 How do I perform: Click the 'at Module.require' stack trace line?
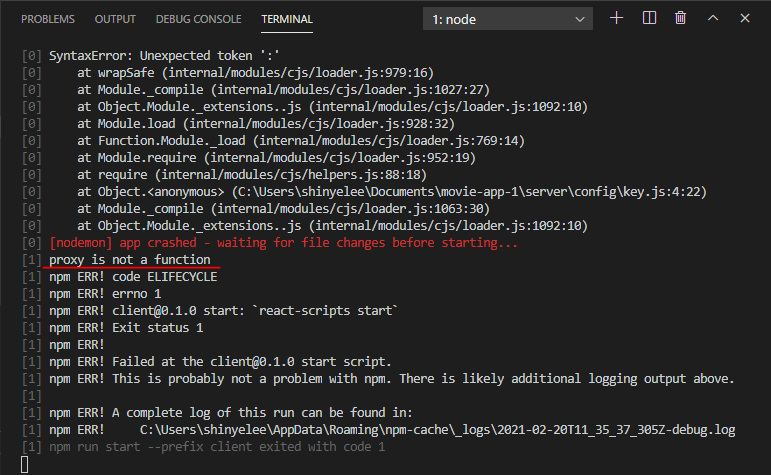(x=276, y=158)
